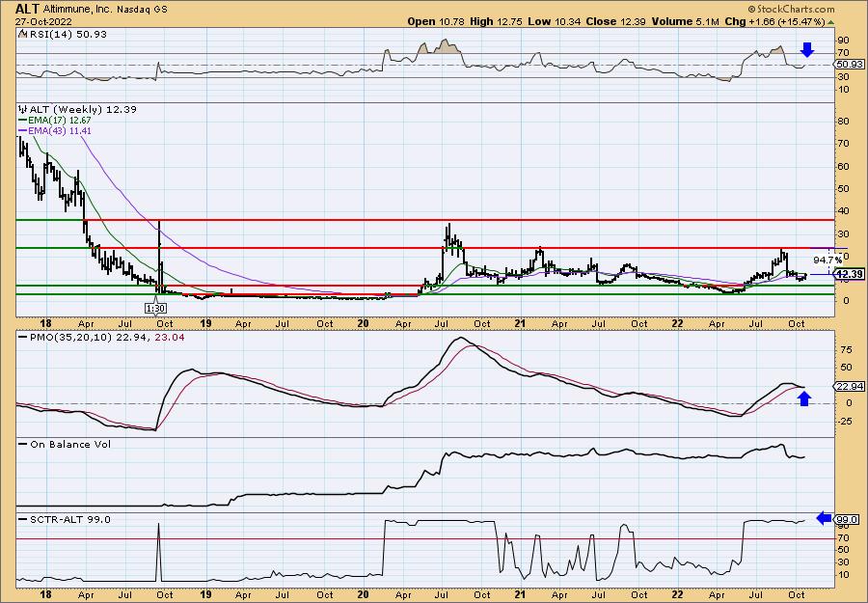This screenshot has width=868, height=603.
Task: Select the company name Altimmune, Inc. Nasdaq GS
Action: pos(105,9)
